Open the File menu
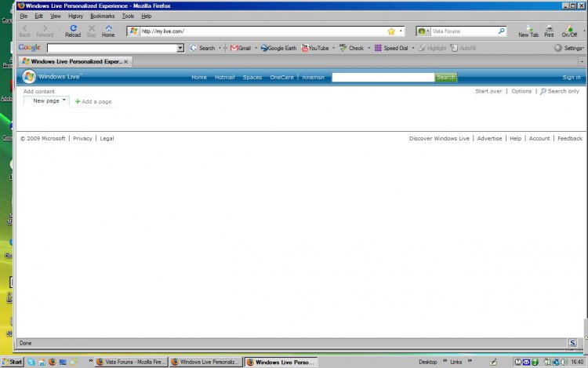The image size is (588, 368). tap(24, 16)
